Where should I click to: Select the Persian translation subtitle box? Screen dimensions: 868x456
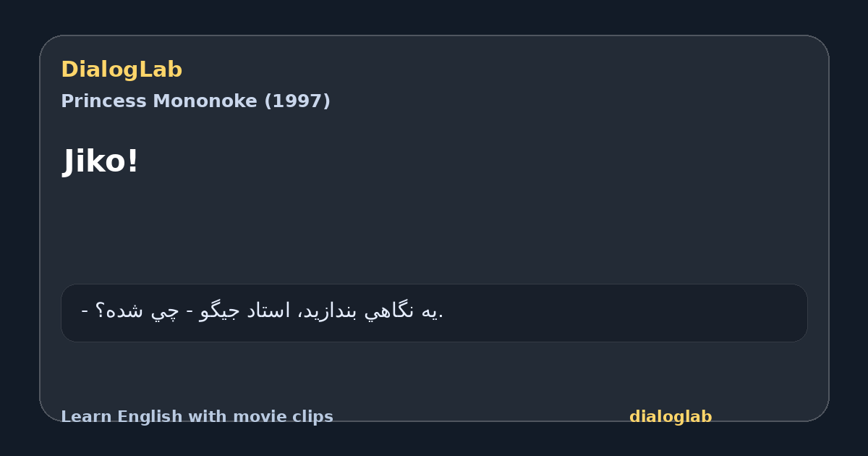pos(434,313)
